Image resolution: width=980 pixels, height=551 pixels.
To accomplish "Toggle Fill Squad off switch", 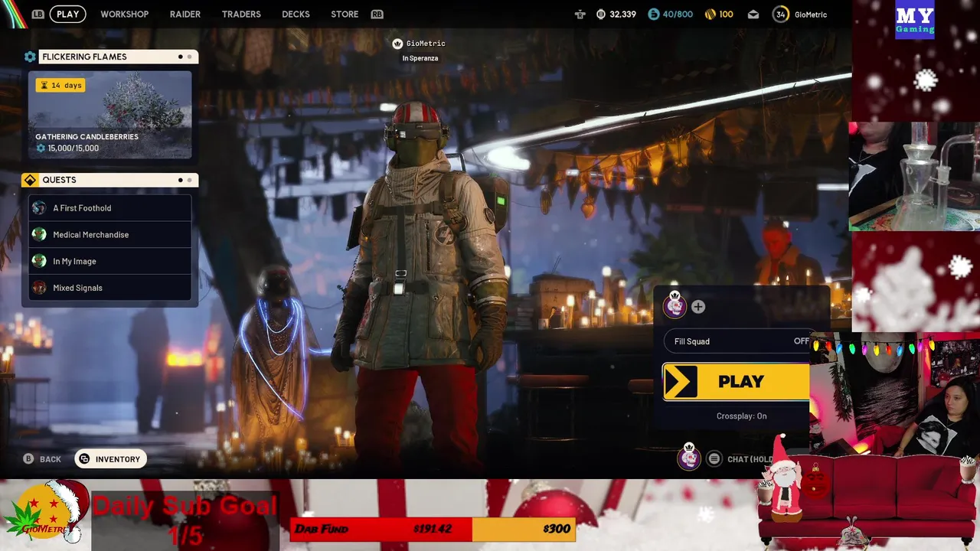I will (x=801, y=341).
